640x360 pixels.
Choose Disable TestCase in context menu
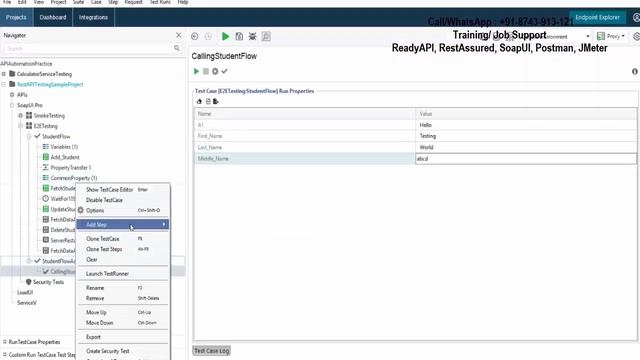pyautogui.click(x=122, y=200)
